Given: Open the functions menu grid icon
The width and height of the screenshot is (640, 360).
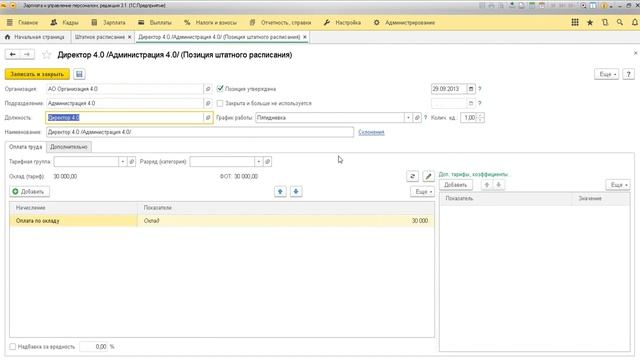Looking at the screenshot, I should 575,22.
